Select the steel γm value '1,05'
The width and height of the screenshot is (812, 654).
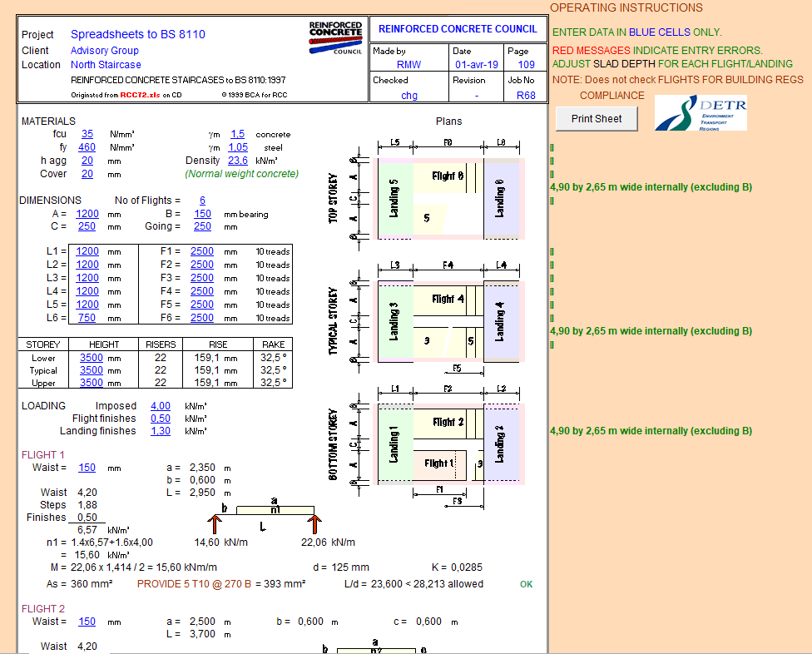click(238, 147)
